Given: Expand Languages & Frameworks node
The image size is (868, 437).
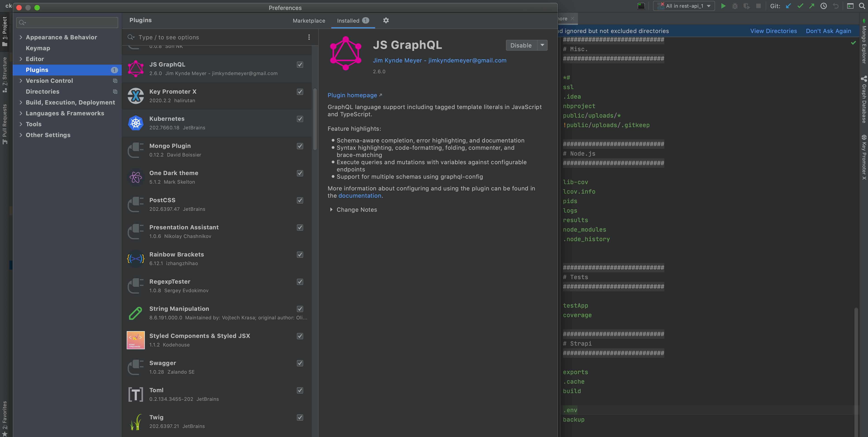Looking at the screenshot, I should point(21,113).
